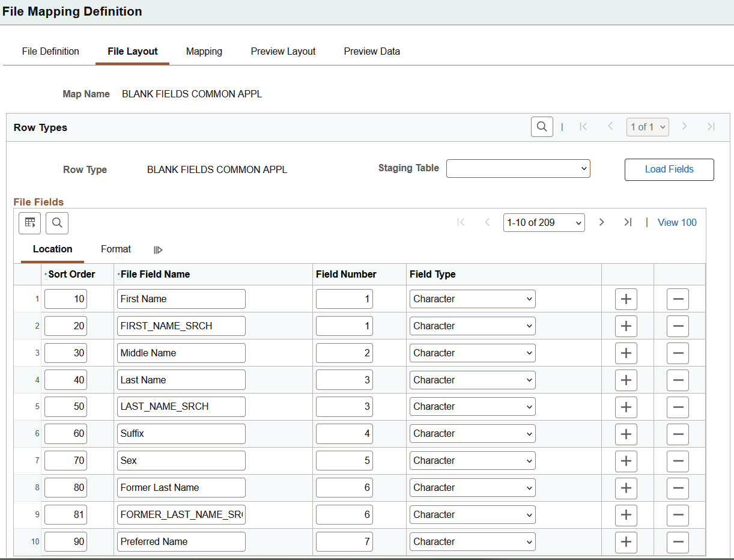Add a new row below First Name
The height and width of the screenshot is (560, 734).
click(x=626, y=299)
